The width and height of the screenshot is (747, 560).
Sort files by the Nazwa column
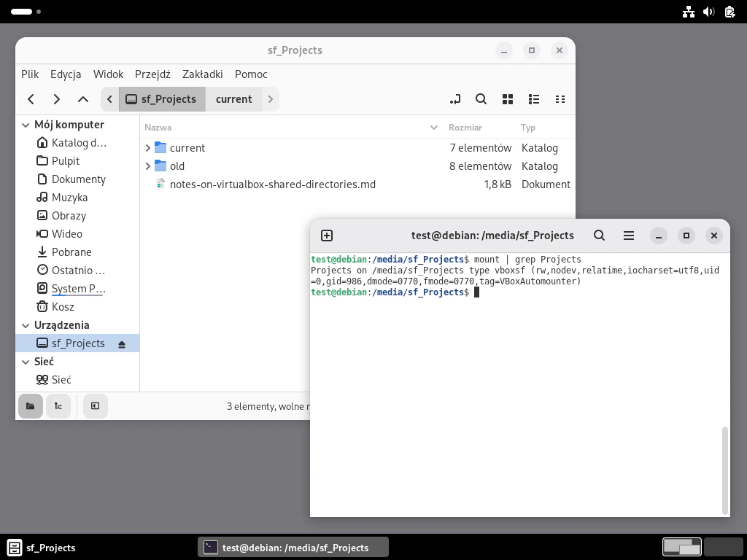157,127
